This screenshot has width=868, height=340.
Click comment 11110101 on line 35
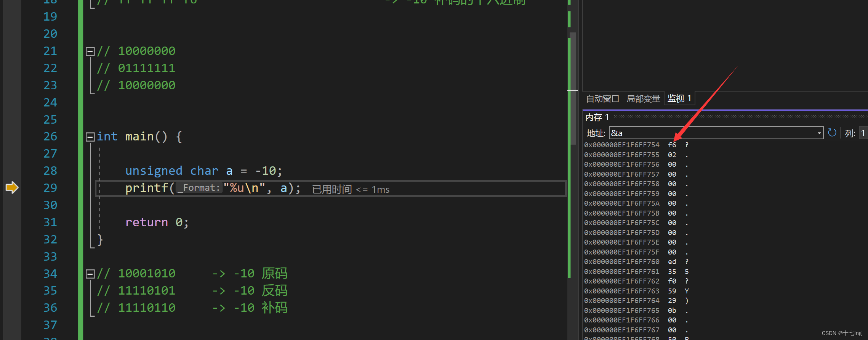tap(147, 291)
